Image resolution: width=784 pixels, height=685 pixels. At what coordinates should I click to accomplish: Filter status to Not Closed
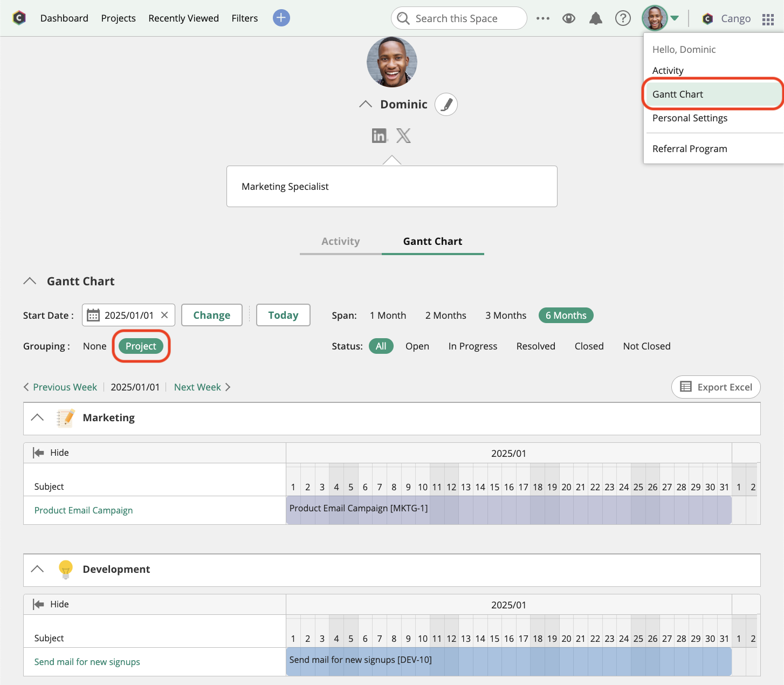pos(647,346)
